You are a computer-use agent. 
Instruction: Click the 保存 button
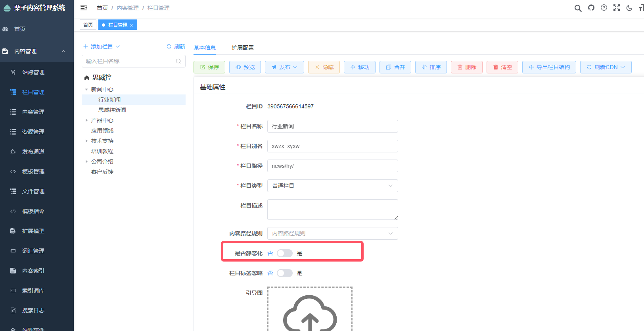(x=209, y=67)
